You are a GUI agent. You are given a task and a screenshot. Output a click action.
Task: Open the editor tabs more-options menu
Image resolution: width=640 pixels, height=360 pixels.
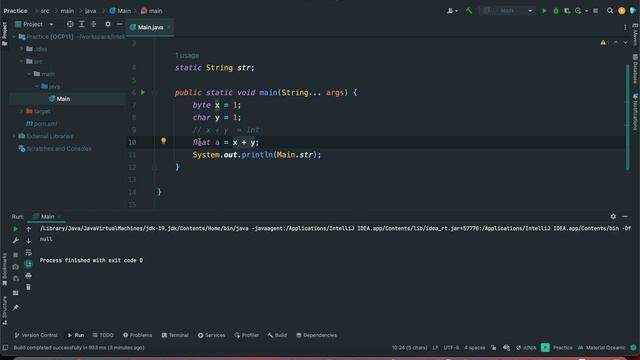tap(625, 27)
